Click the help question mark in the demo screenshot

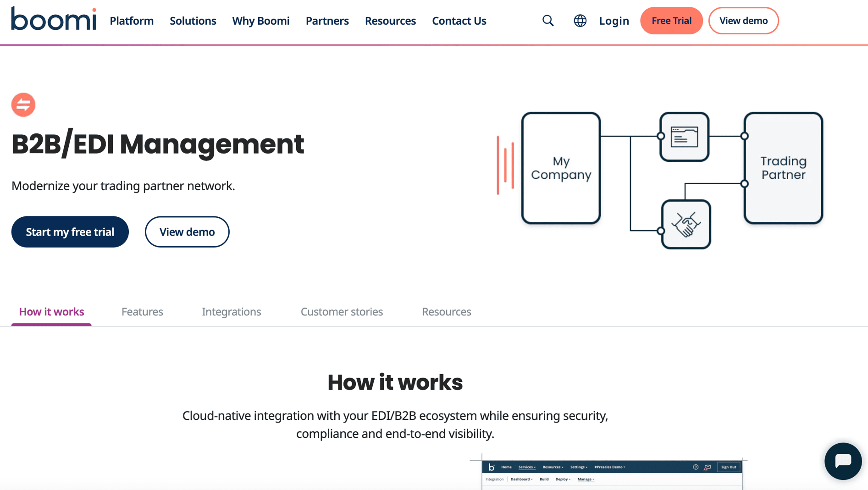[x=695, y=467]
